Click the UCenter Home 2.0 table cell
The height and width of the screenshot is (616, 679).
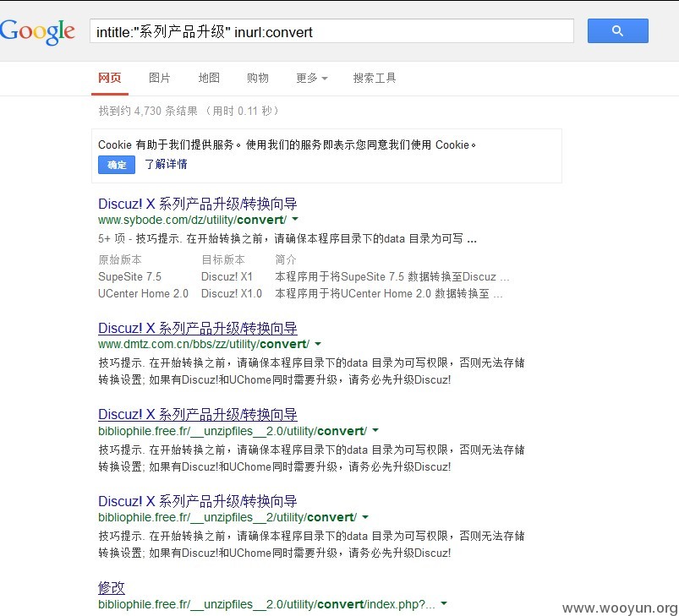[x=144, y=294]
